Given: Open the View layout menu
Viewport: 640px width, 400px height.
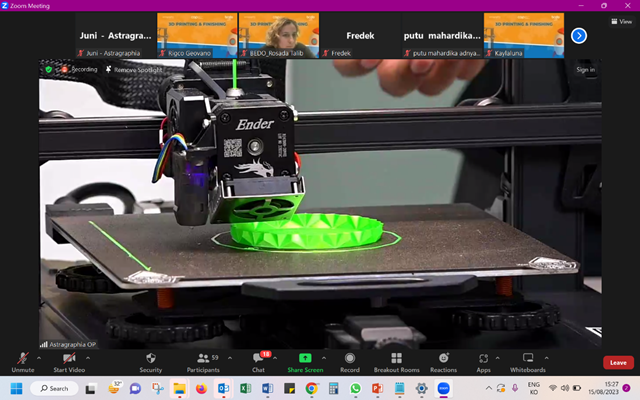Looking at the screenshot, I should pyautogui.click(x=622, y=21).
